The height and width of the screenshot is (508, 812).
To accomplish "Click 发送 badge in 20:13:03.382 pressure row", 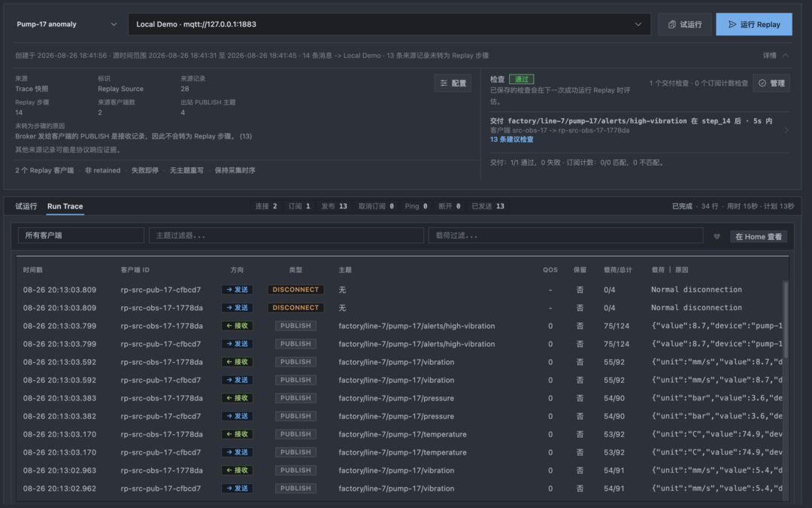I will (x=237, y=416).
